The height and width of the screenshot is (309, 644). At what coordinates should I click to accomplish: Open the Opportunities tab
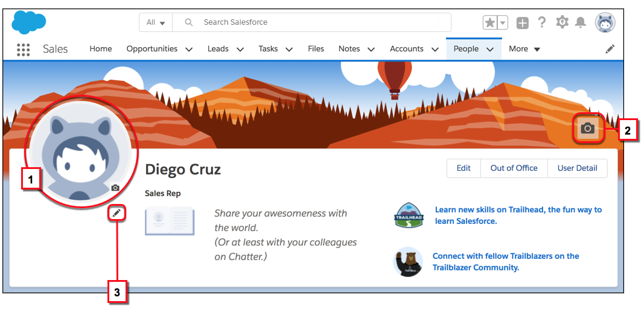[152, 49]
